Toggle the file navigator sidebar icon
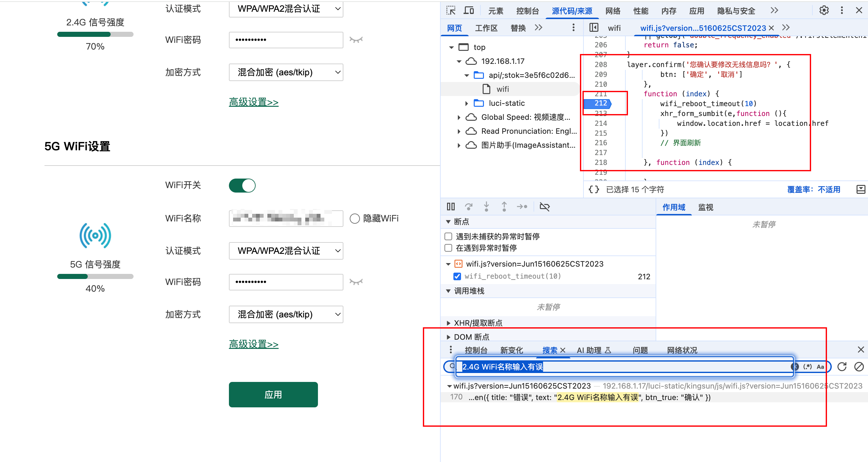This screenshot has width=868, height=462. [594, 28]
